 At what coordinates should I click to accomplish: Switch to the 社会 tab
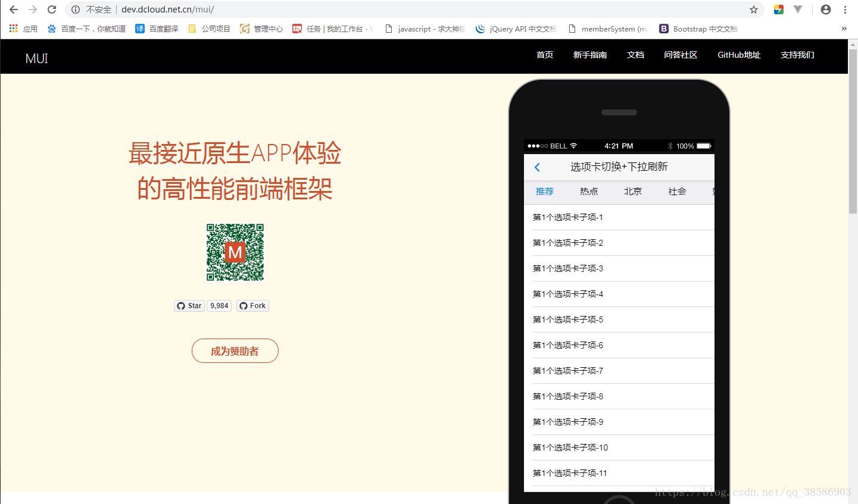(677, 192)
